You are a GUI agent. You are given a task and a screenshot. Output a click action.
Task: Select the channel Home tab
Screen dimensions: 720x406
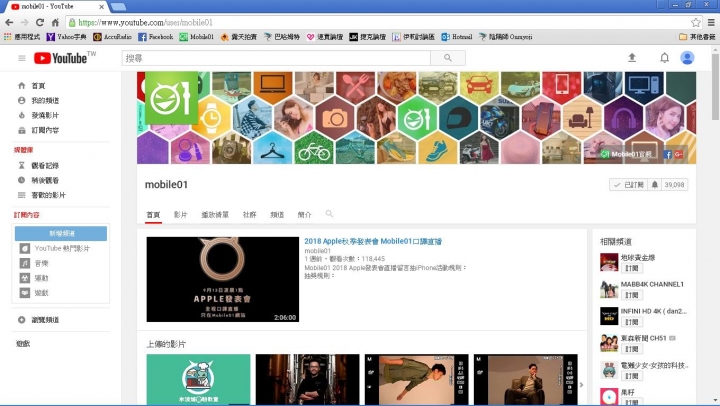tap(153, 214)
